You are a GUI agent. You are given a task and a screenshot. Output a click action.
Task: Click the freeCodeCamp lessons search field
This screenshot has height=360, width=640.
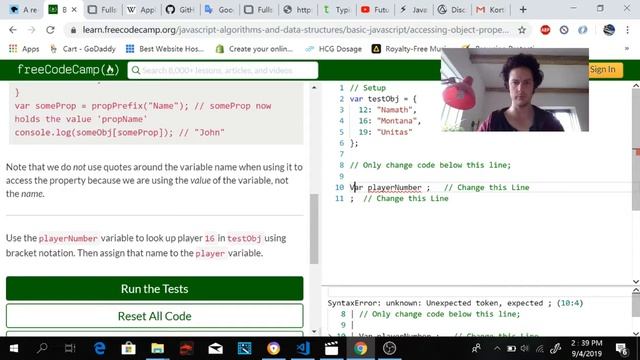tap(223, 70)
